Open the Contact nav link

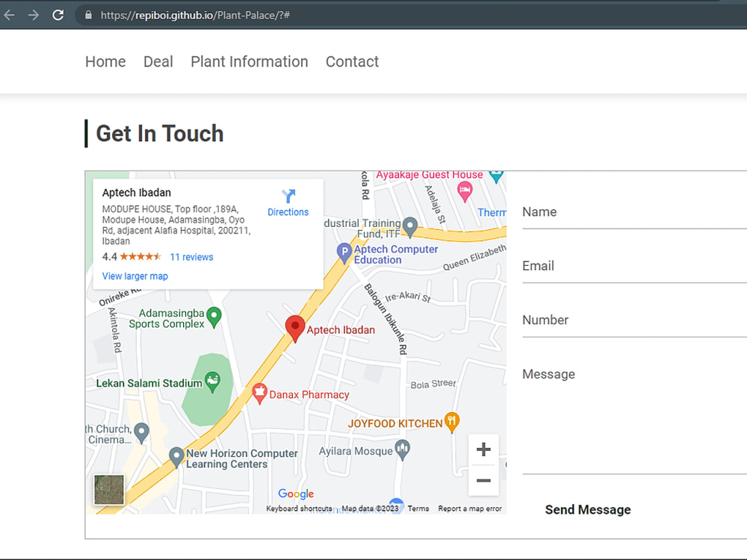352,61
